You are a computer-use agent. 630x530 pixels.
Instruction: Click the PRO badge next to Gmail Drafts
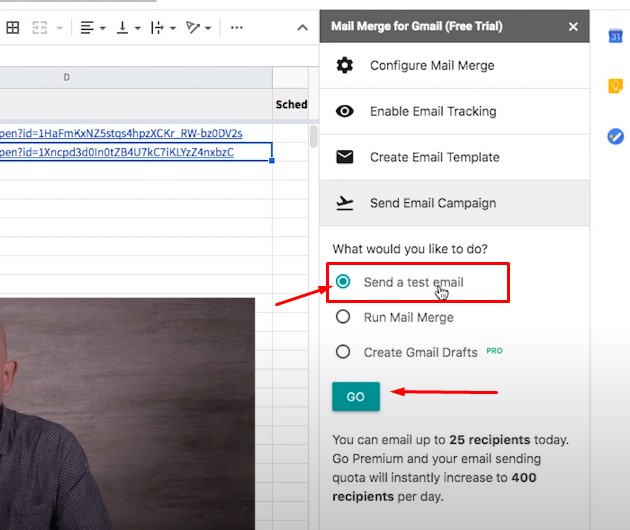[494, 351]
